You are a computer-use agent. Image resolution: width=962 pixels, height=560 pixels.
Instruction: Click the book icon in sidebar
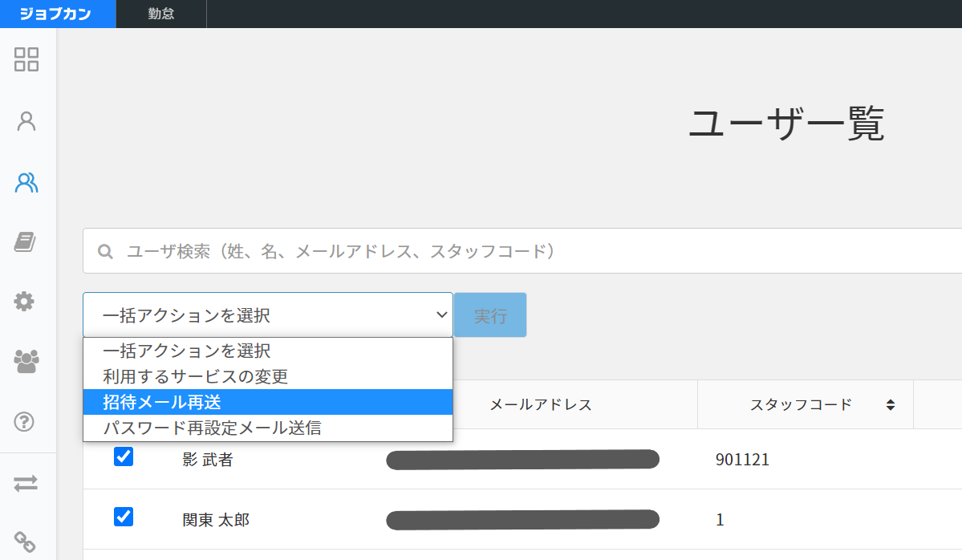tap(26, 241)
